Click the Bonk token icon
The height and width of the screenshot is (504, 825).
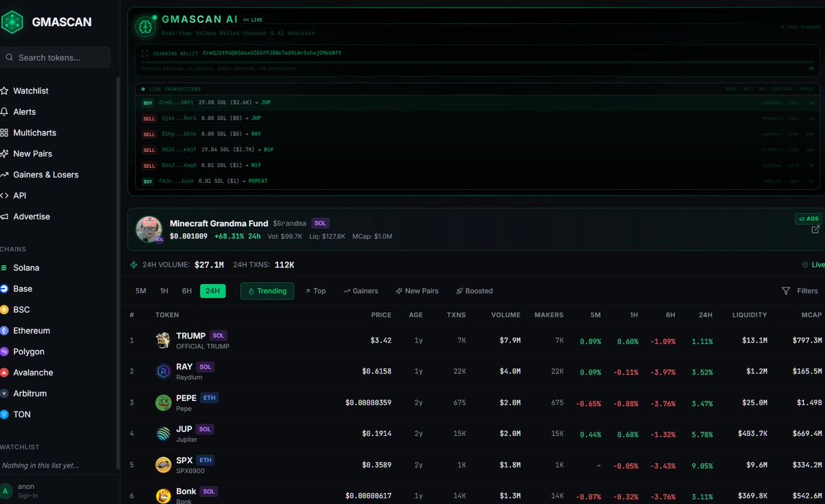tap(163, 496)
